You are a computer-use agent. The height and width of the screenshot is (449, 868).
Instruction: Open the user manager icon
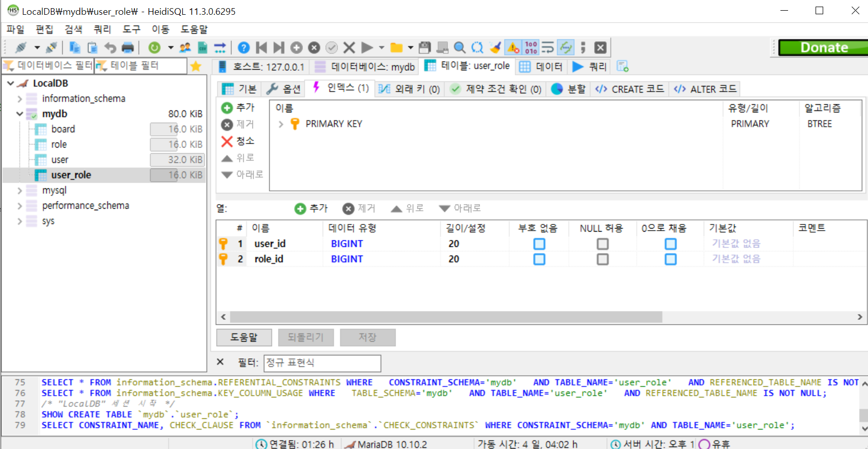pos(185,47)
